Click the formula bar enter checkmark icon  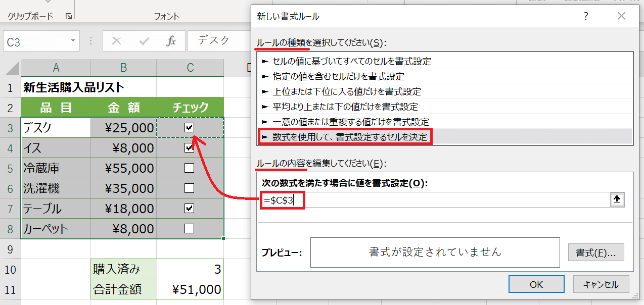tap(144, 41)
